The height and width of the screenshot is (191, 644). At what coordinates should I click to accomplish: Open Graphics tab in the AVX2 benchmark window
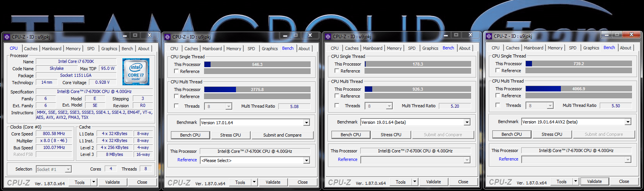tap(591, 48)
